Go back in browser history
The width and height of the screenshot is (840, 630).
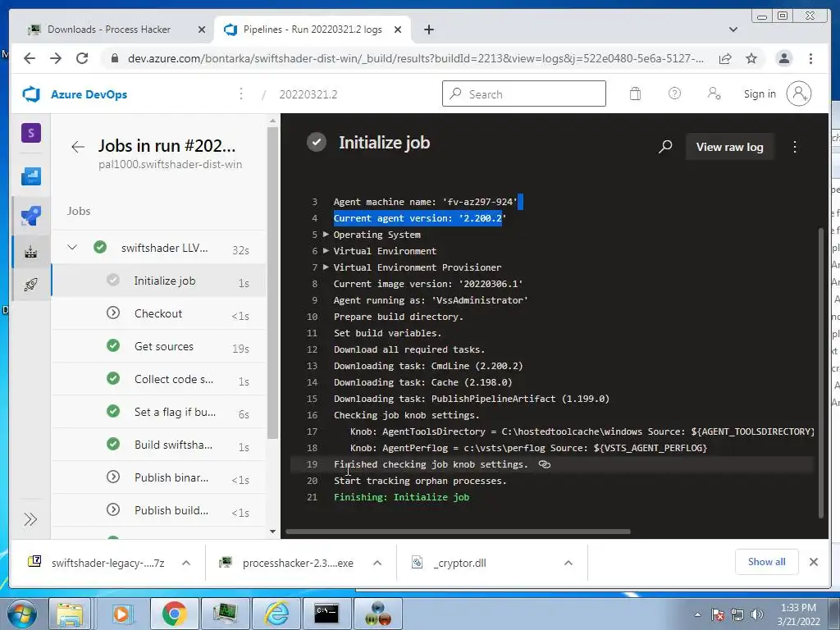(30, 58)
